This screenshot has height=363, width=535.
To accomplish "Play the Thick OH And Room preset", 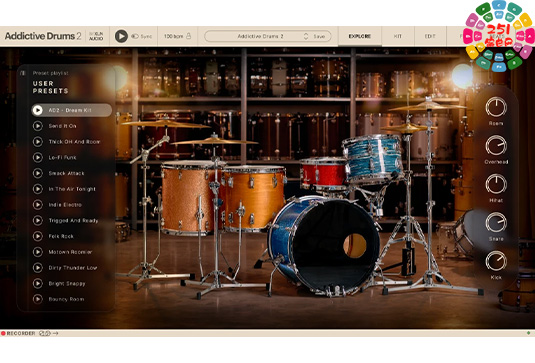I will (x=38, y=142).
